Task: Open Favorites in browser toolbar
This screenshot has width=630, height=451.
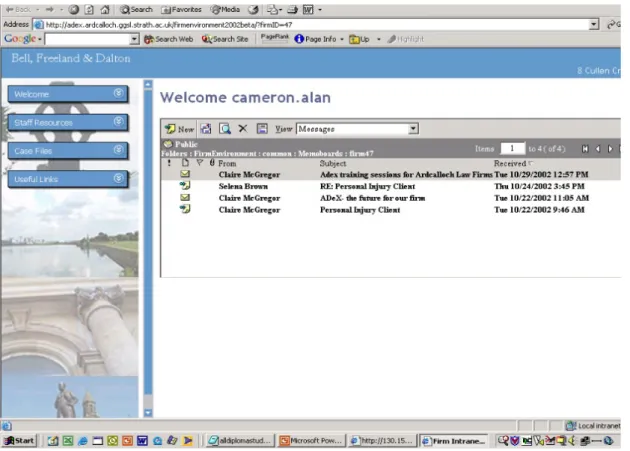Action: click(x=181, y=9)
